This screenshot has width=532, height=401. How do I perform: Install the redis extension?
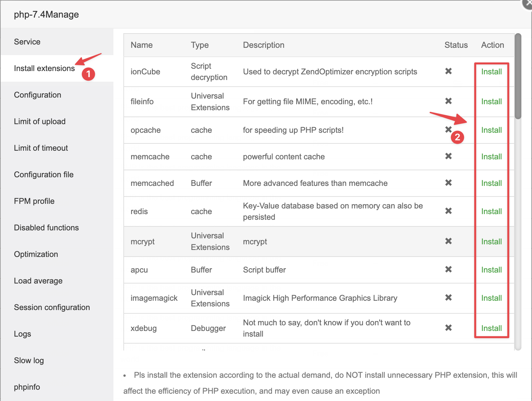492,211
